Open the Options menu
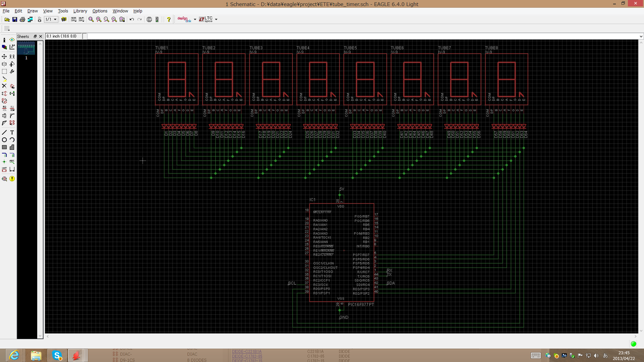The height and width of the screenshot is (362, 644). 100,11
